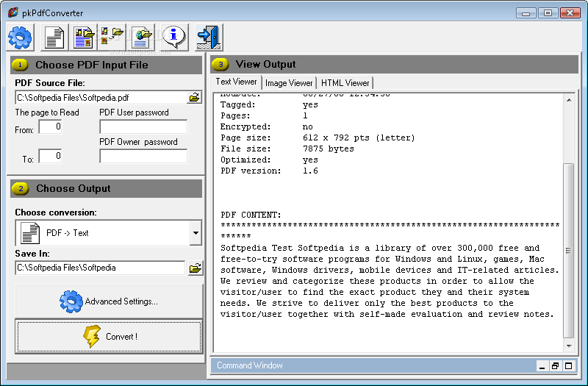Open the Choose conversion dropdown arrow
The image size is (588, 386).
click(196, 232)
